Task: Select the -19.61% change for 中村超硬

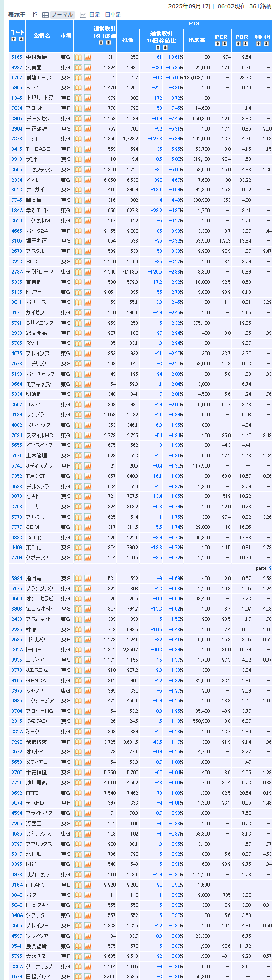Action: pyautogui.click(x=175, y=57)
